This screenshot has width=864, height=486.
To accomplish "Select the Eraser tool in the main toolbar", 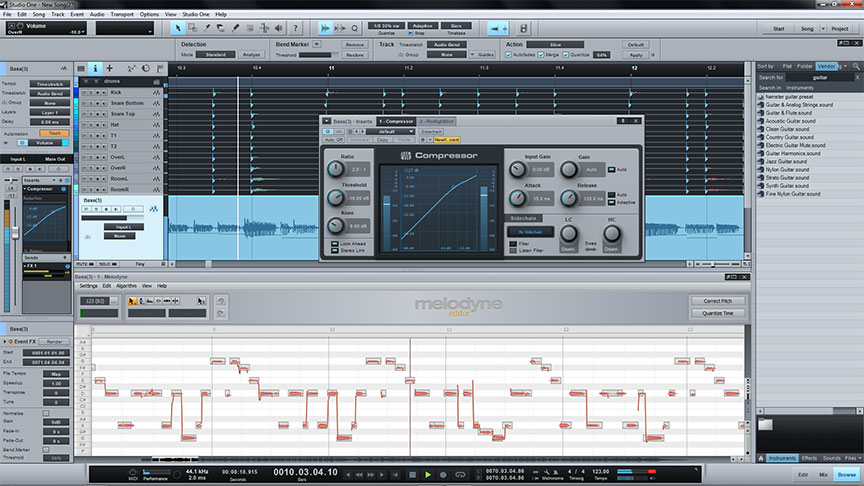I will pyautogui.click(x=221, y=28).
